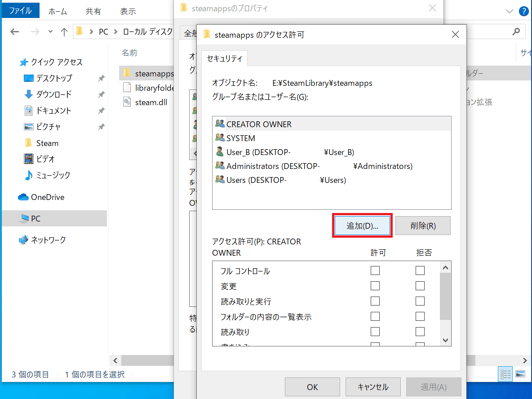Click the permissions list scrollbar thumb
This screenshot has height=399, width=532.
(445, 296)
